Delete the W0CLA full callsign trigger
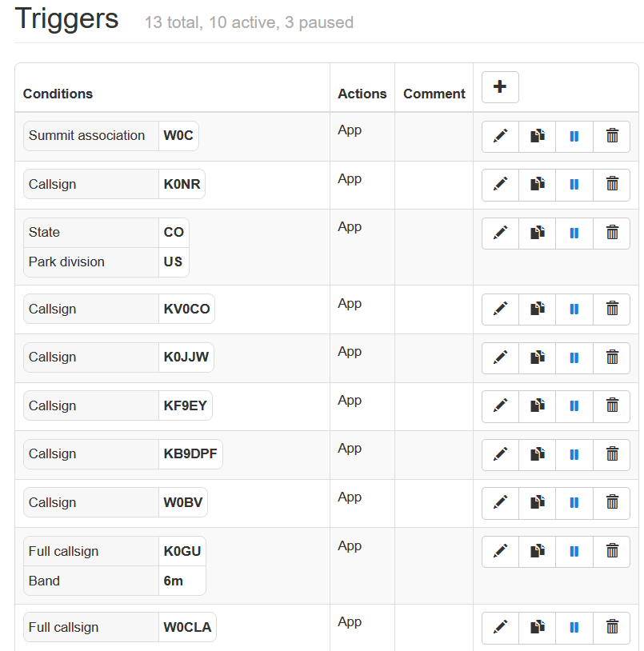The width and height of the screenshot is (644, 651). pyautogui.click(x=612, y=628)
